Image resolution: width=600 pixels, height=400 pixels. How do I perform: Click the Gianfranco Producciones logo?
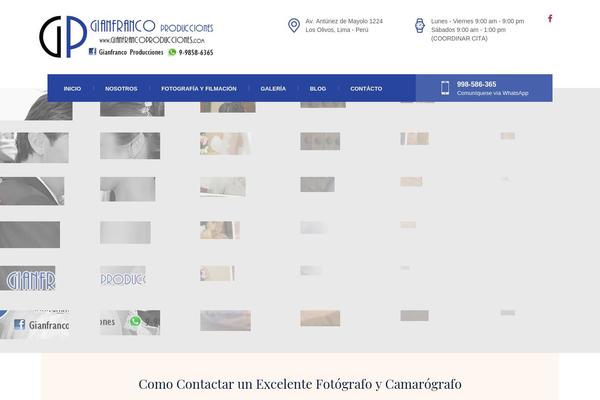[x=126, y=37]
